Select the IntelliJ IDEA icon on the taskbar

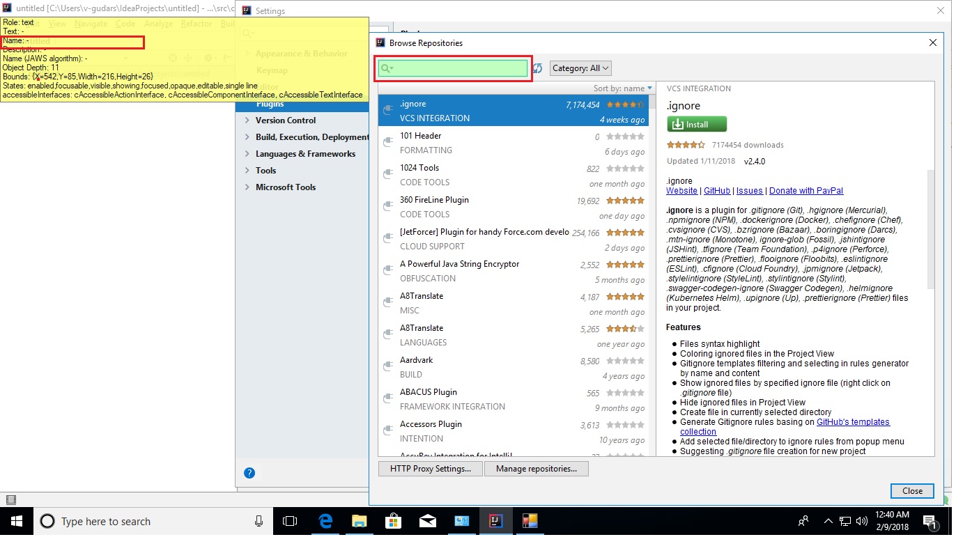[x=495, y=521]
